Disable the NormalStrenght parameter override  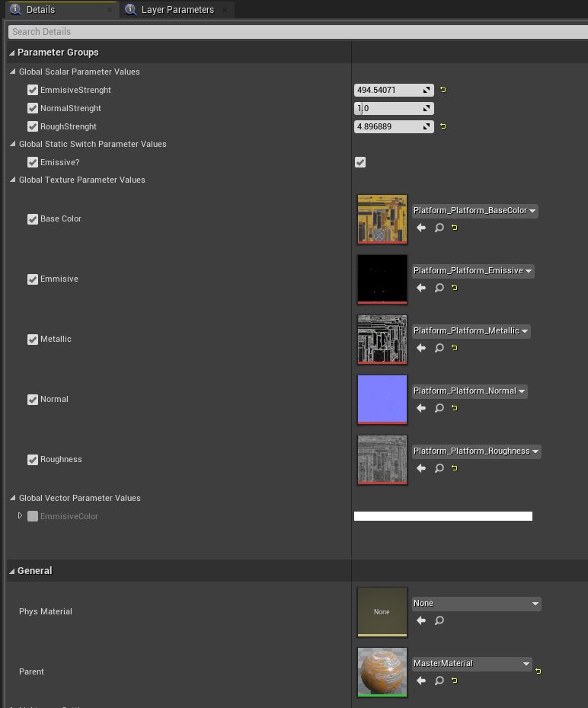pos(33,108)
